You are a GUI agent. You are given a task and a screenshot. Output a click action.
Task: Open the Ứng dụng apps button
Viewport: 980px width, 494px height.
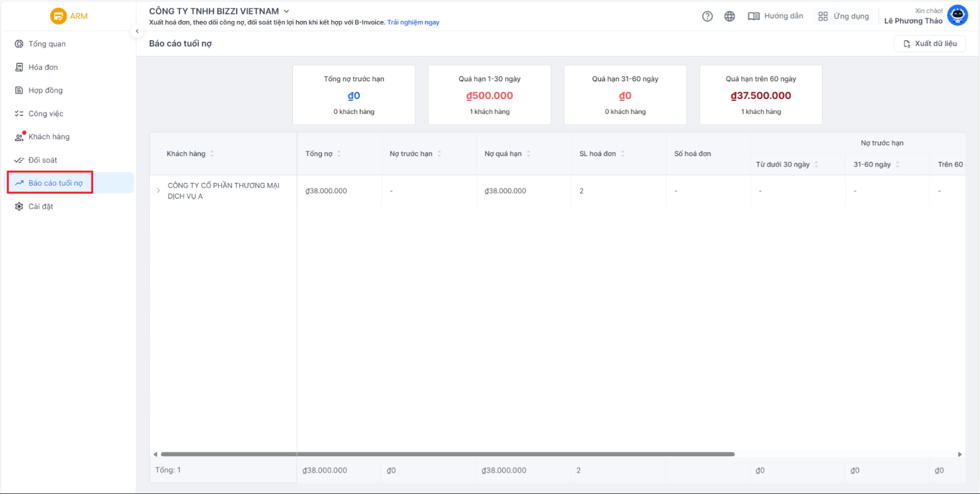[844, 16]
